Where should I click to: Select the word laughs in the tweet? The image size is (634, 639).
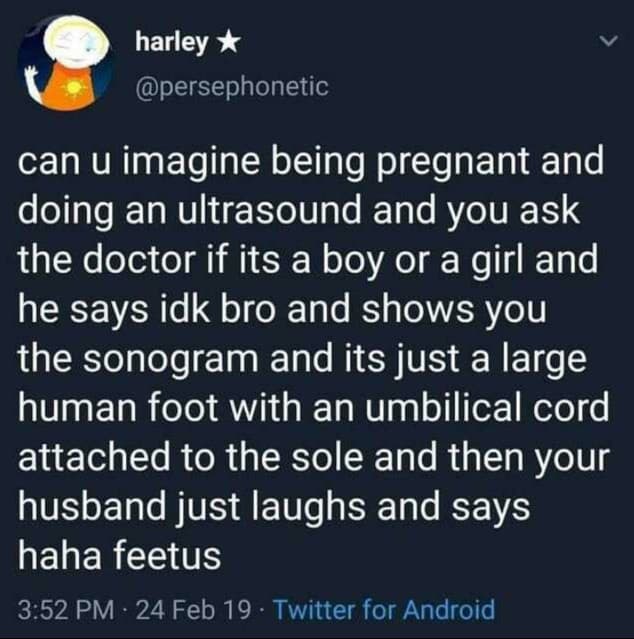[309, 510]
